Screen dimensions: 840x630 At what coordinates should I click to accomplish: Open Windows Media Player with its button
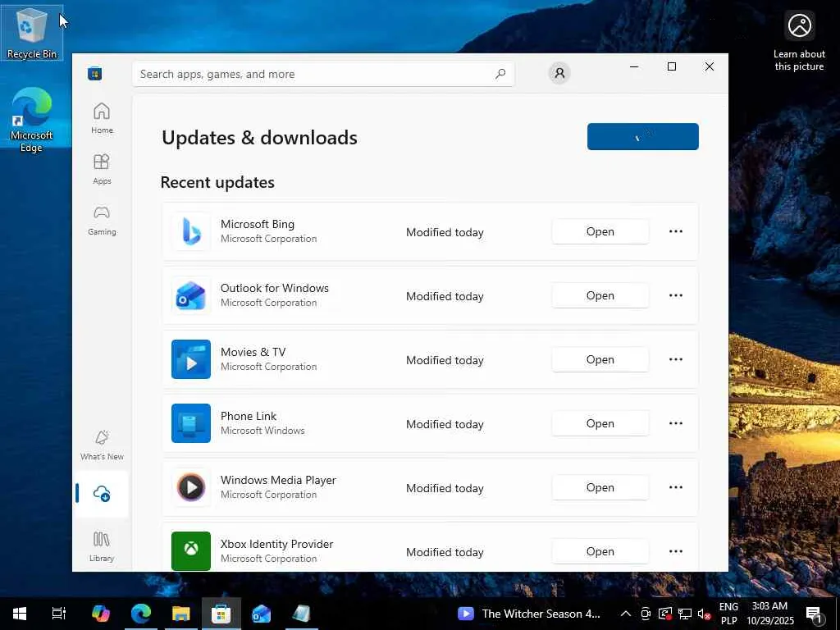(x=600, y=487)
